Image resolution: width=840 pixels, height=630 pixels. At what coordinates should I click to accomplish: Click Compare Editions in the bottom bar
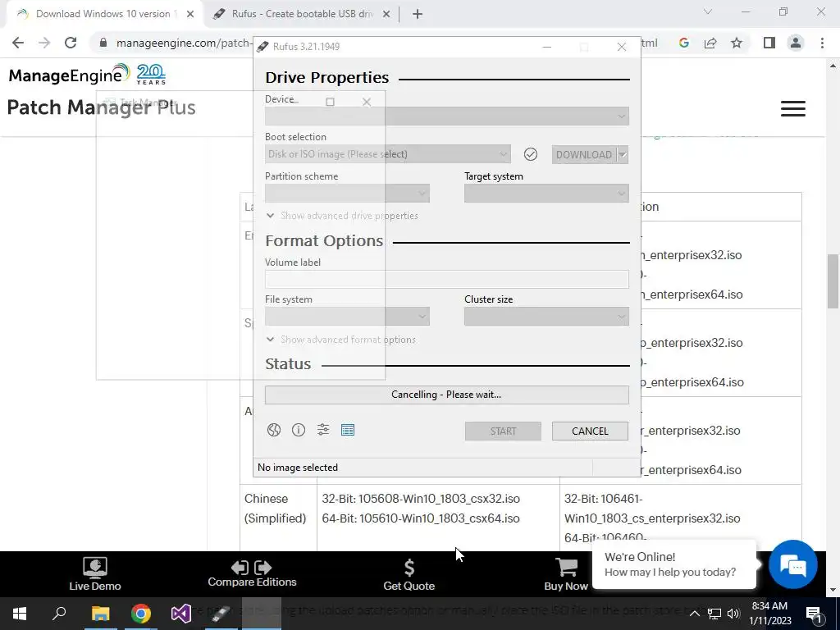tap(252, 574)
